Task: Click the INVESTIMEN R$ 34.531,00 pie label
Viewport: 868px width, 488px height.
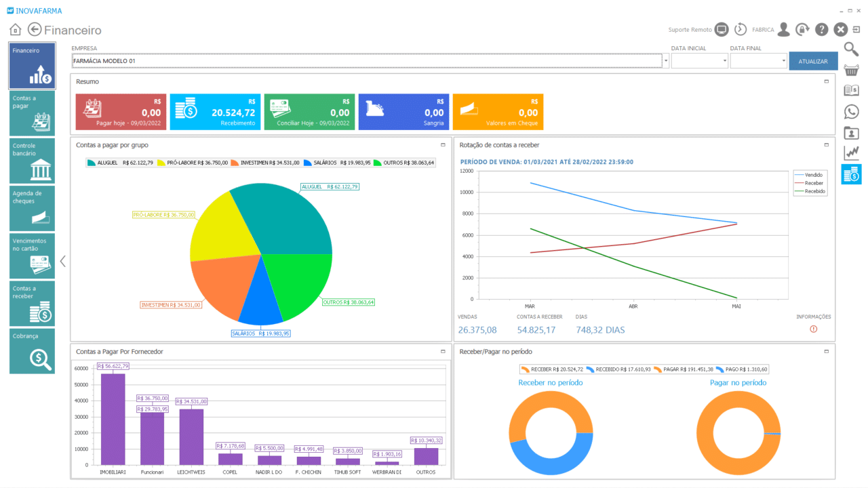Action: click(171, 305)
